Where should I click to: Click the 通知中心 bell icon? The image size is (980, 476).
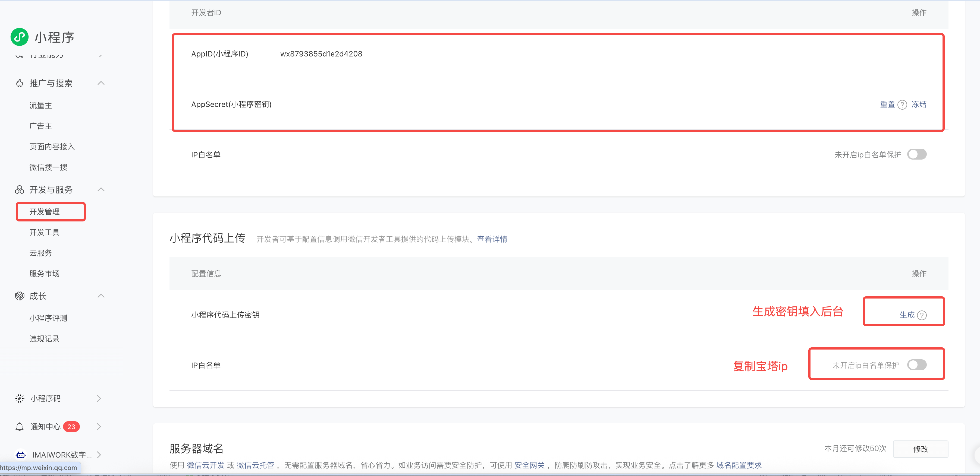[x=19, y=427]
